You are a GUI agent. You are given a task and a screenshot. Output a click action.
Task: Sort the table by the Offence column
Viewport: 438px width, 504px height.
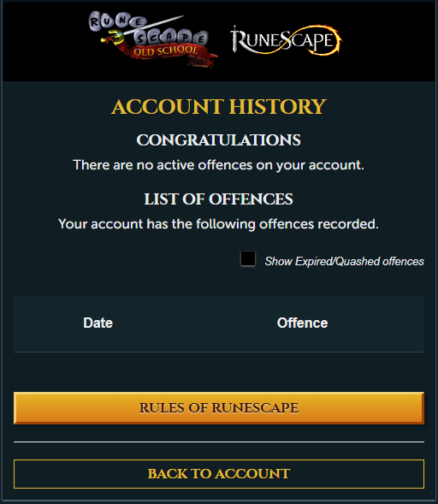[x=302, y=323]
